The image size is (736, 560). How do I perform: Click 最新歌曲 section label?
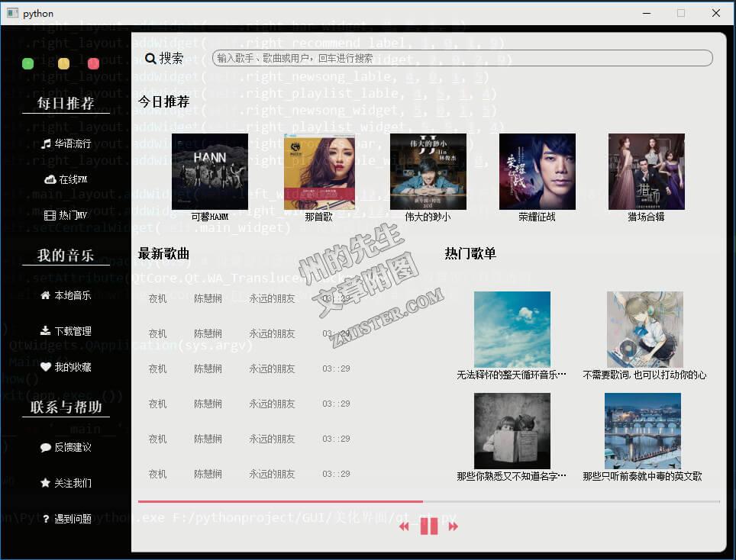[163, 254]
